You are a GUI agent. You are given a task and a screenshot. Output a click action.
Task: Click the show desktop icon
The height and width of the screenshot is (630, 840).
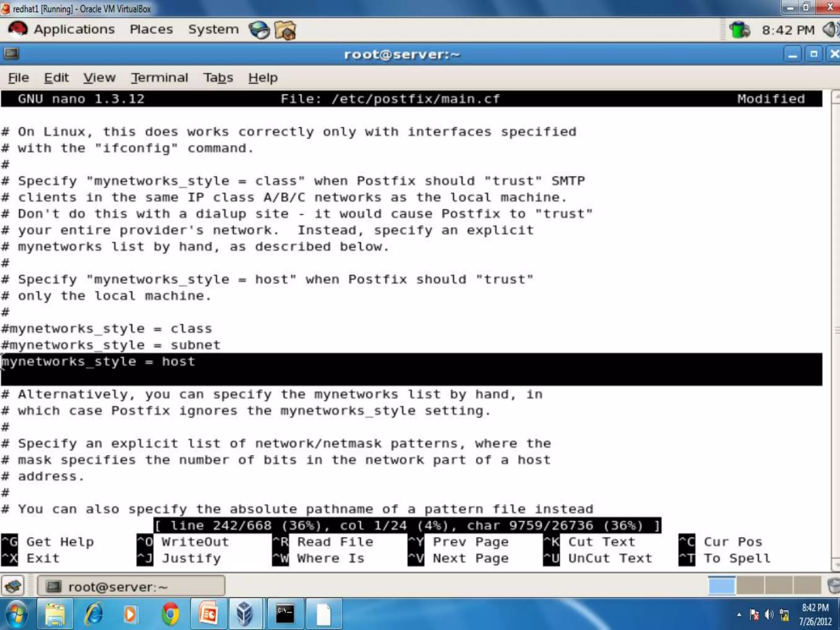[13, 586]
